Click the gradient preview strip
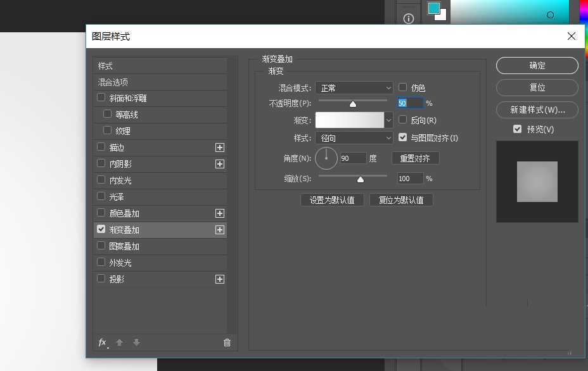This screenshot has height=371, width=588. tap(350, 120)
